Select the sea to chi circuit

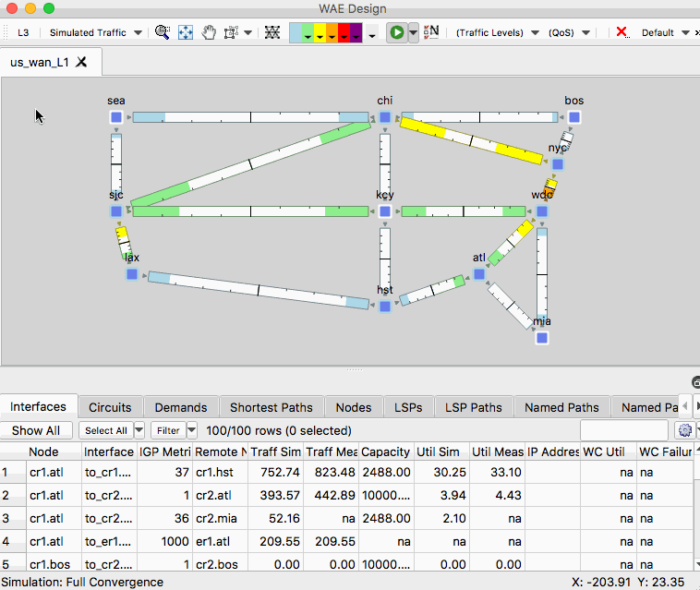250,117
